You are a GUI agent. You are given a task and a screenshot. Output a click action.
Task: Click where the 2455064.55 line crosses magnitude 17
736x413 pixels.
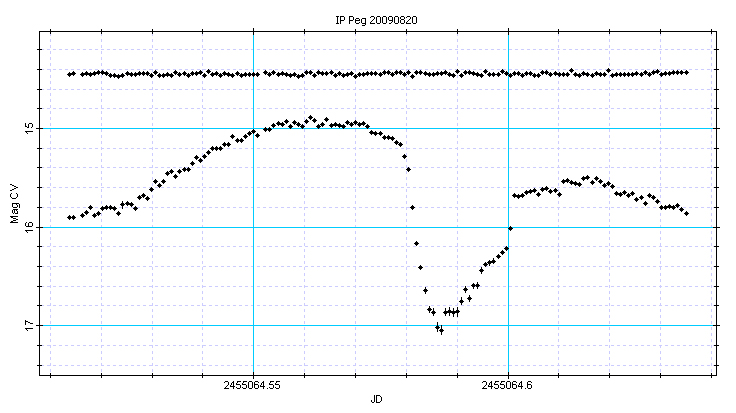click(253, 325)
